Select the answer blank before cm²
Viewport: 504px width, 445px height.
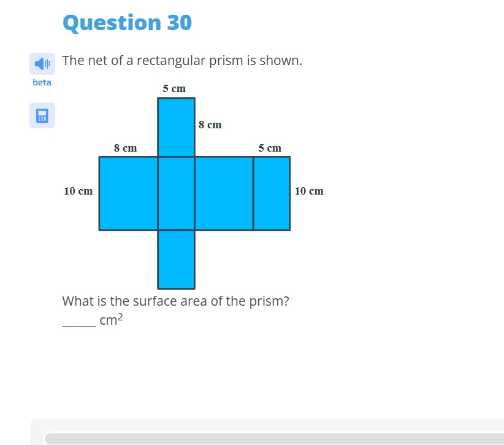click(79, 322)
